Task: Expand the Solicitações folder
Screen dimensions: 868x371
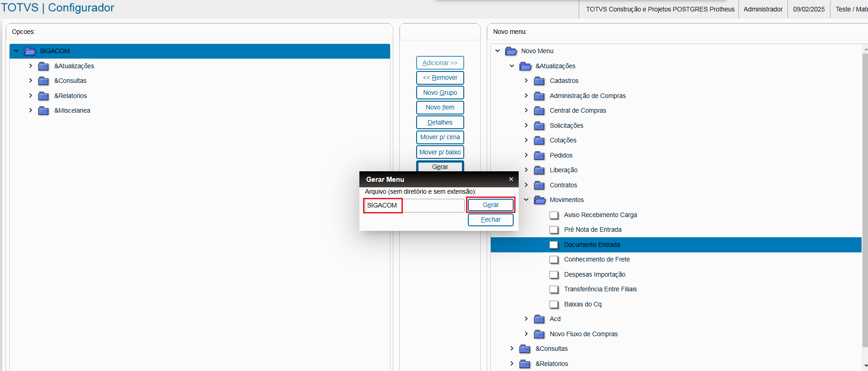Action: [526, 125]
